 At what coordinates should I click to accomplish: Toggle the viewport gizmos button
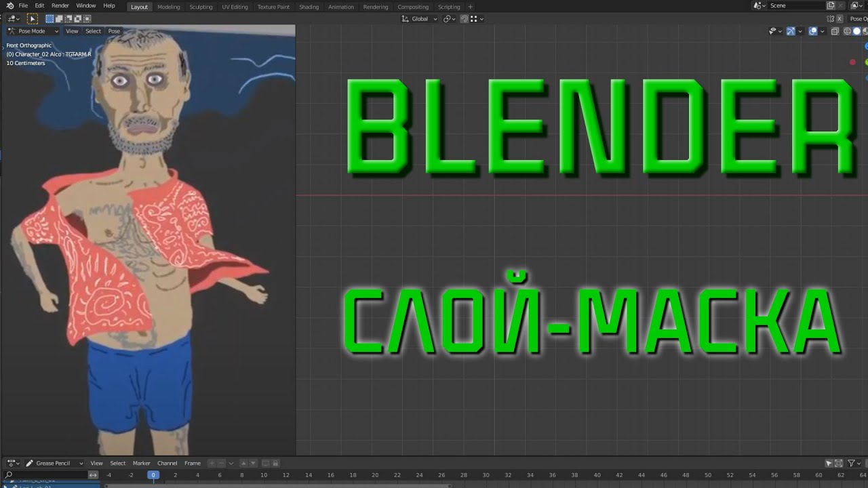click(791, 31)
